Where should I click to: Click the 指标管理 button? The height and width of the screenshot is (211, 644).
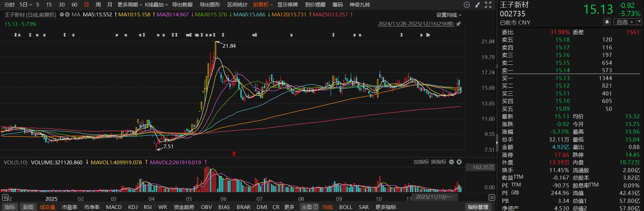(x=478, y=207)
